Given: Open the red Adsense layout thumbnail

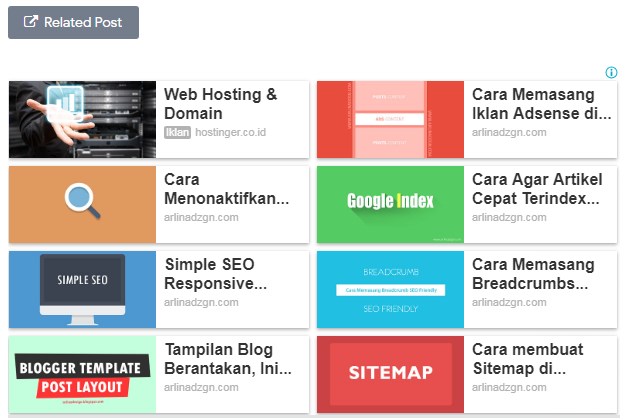Looking at the screenshot, I should [390, 119].
